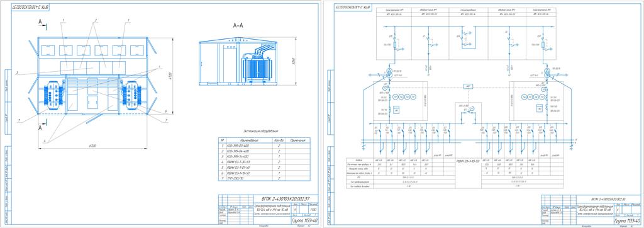Viewport: 644px width, 228px height.
Task: Select the left power transformer symbol on the schematic
Action: [x=389, y=73]
